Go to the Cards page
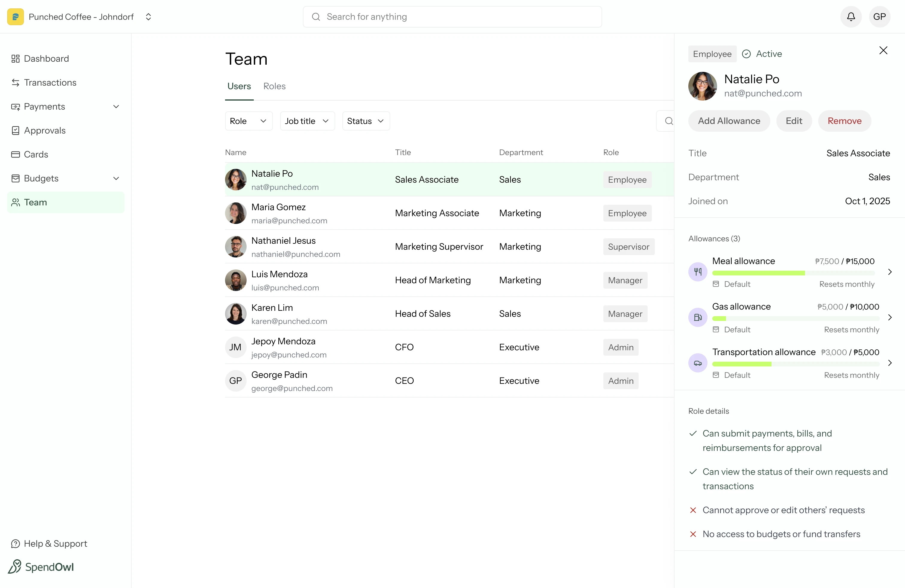 pos(35,154)
